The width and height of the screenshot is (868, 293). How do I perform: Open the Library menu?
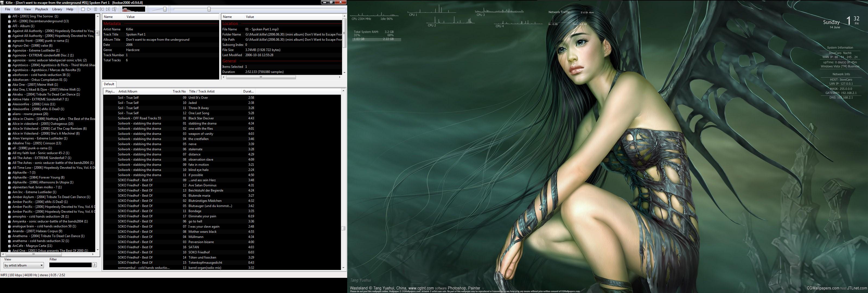point(57,9)
